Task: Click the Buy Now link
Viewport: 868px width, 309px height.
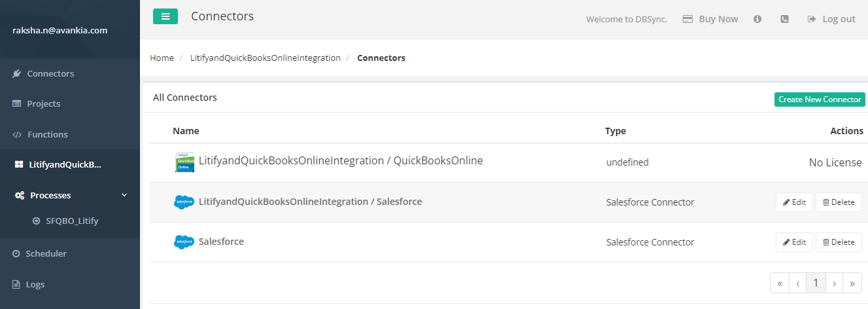Action: tap(711, 19)
